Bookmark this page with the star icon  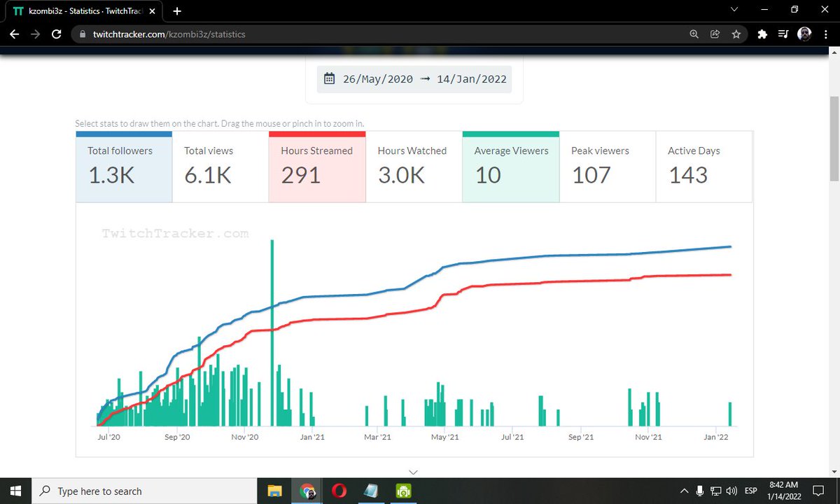pyautogui.click(x=736, y=34)
